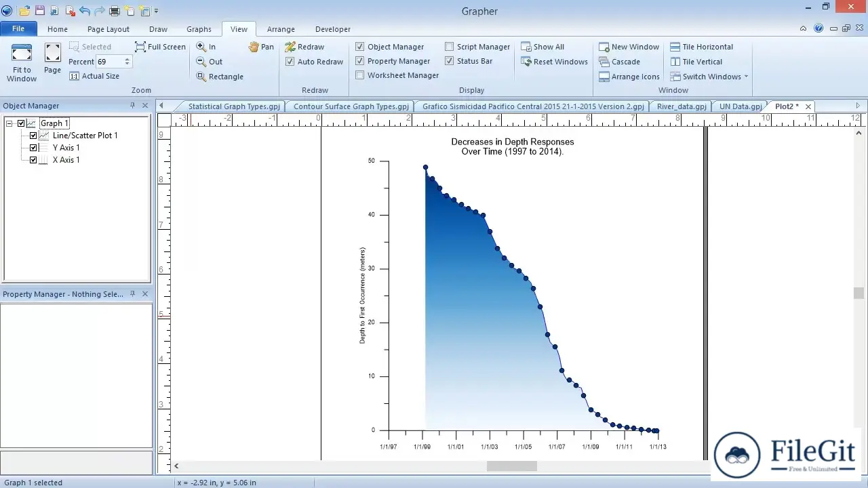
Task: Zoom to Page view
Action: [52, 59]
